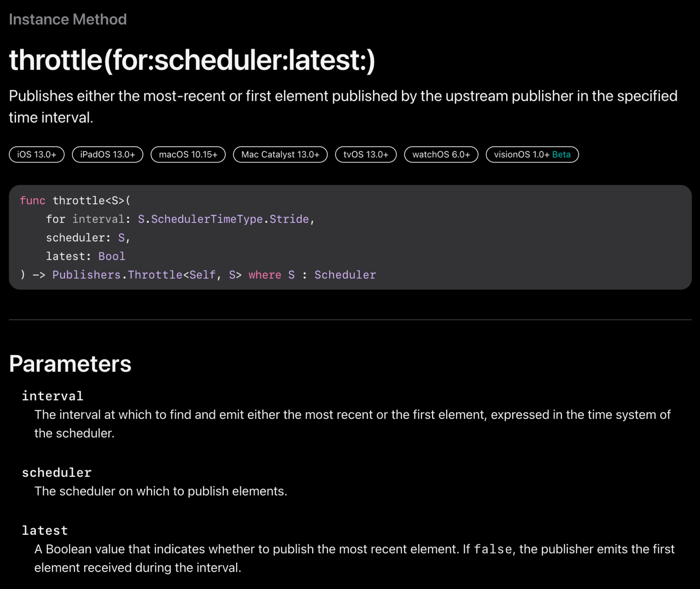Click the interval parameter name under Parameters
Image resolution: width=700 pixels, height=589 pixels.
[x=52, y=396]
